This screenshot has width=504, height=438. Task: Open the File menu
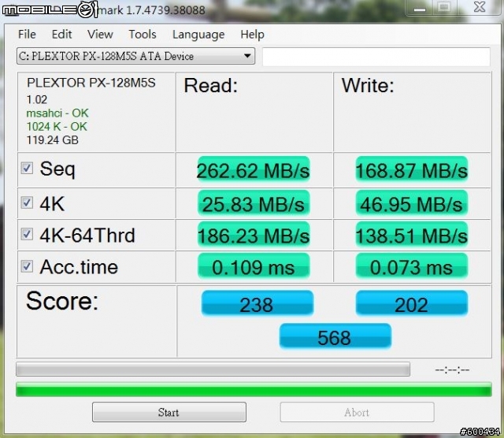pyautogui.click(x=27, y=34)
